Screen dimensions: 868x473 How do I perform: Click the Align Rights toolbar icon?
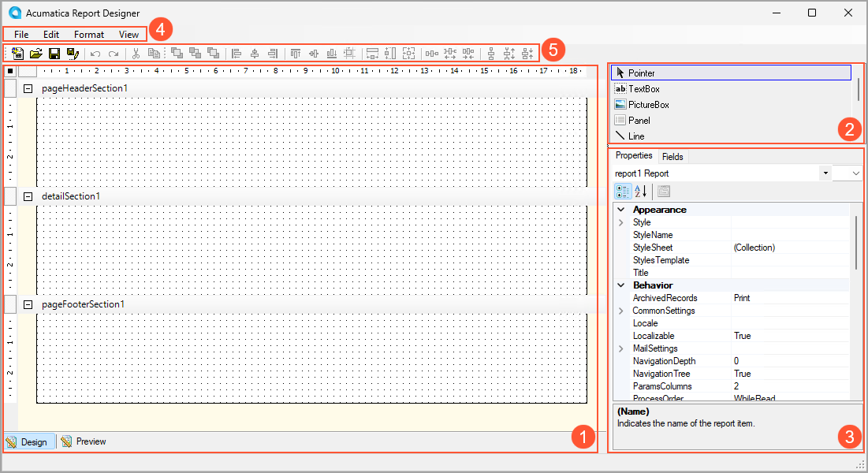click(273, 53)
